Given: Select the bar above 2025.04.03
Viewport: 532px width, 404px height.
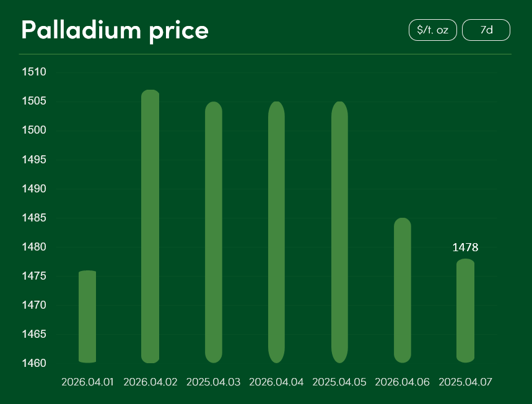Looking at the screenshot, I should coord(214,232).
